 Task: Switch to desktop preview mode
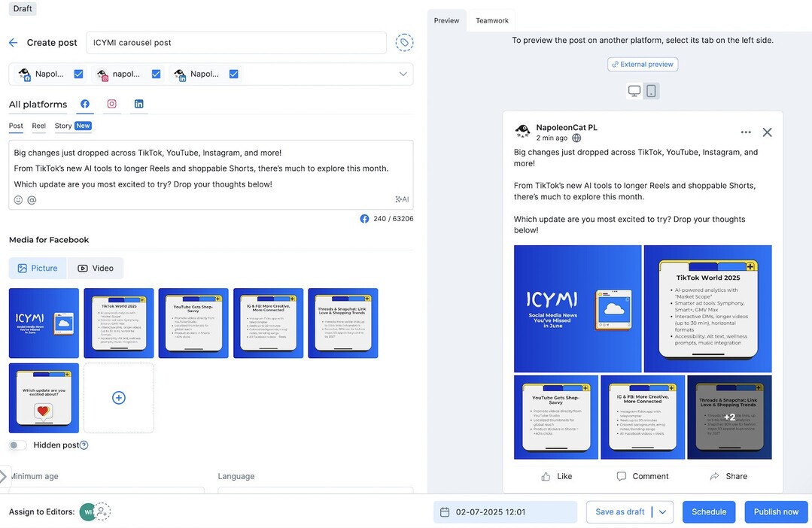(x=634, y=91)
